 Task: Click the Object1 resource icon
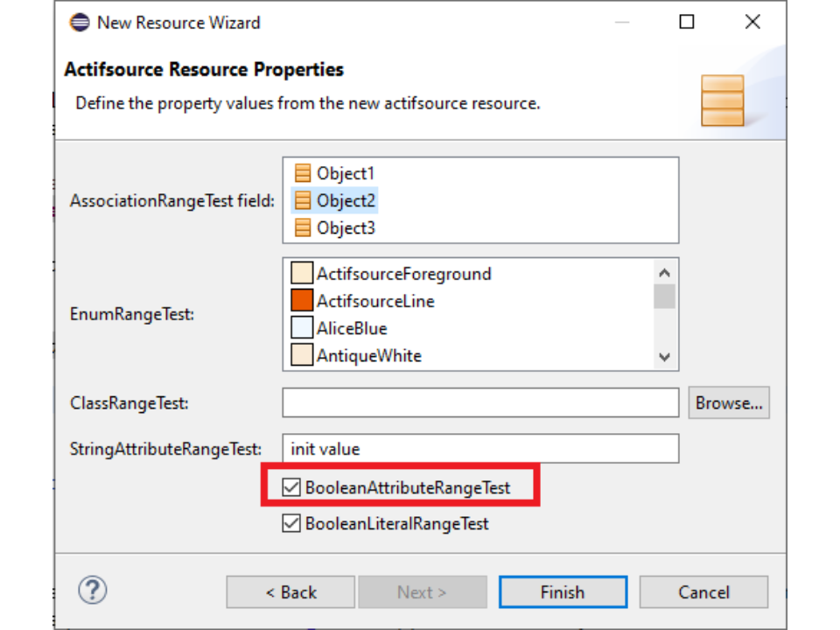(x=303, y=173)
